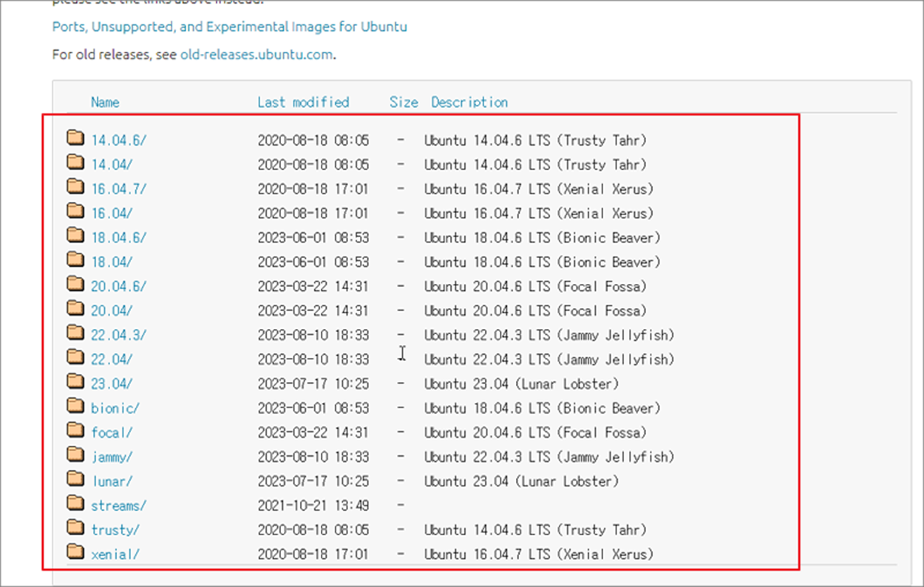This screenshot has height=587, width=924.
Task: Open the 22.04/ directory link
Action: tap(112, 359)
